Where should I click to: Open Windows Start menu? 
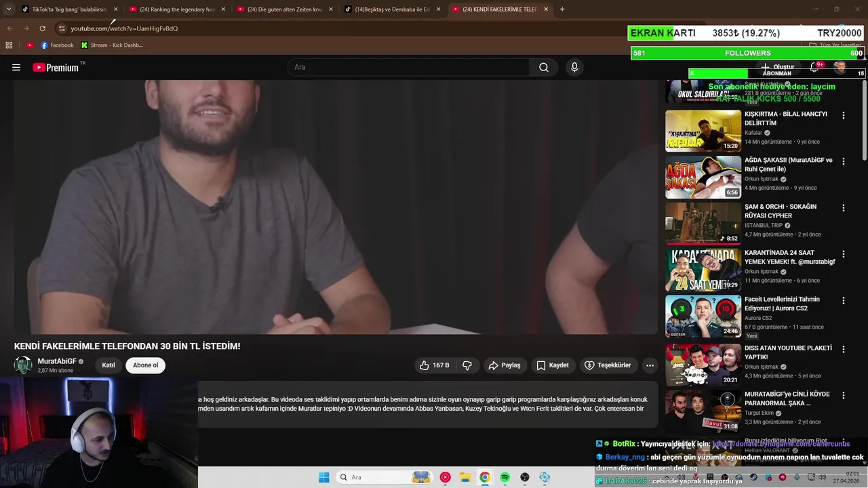coord(324,477)
